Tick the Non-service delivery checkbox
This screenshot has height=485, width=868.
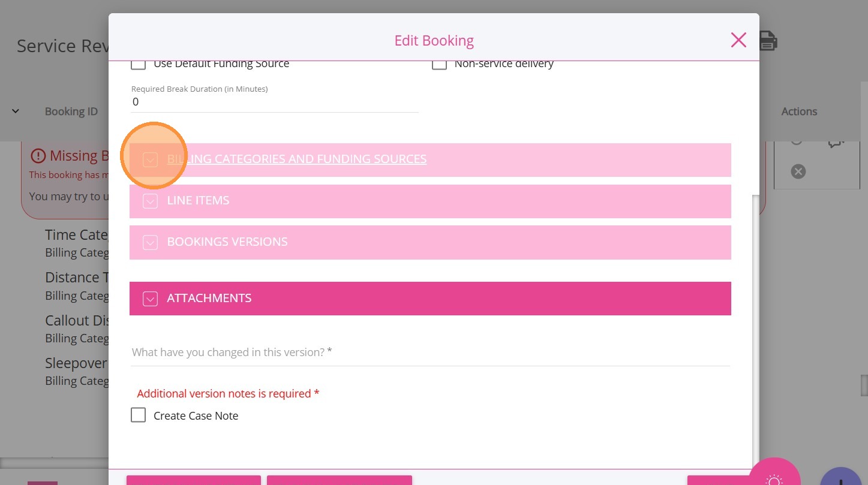(x=440, y=64)
